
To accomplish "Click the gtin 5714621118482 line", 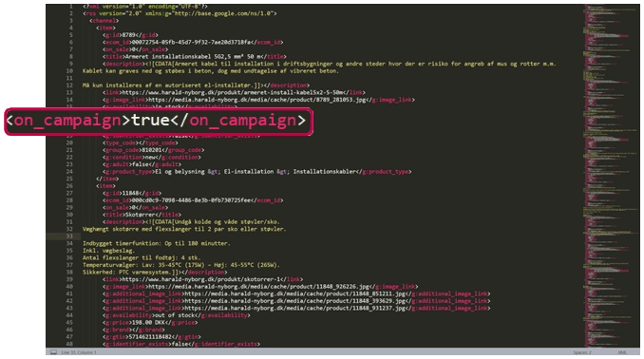I will (152, 337).
